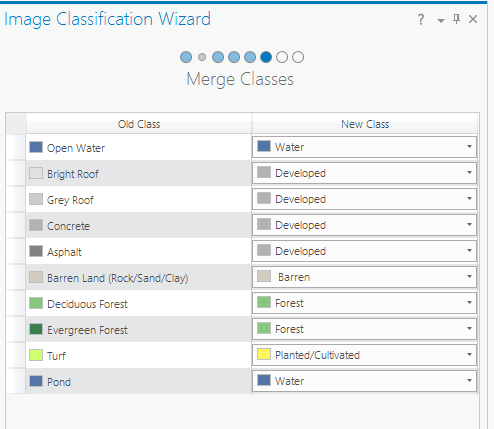Select the current sixth wizard step dot
The width and height of the screenshot is (494, 429).
pyautogui.click(x=266, y=57)
